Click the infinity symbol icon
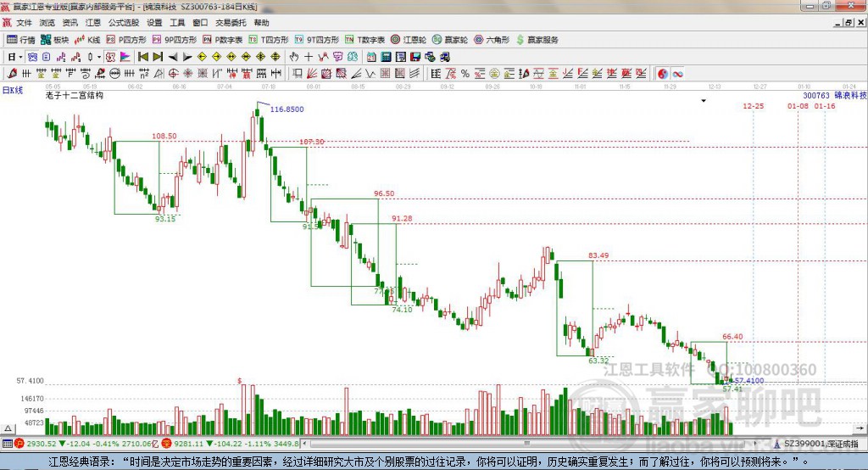 (x=677, y=74)
